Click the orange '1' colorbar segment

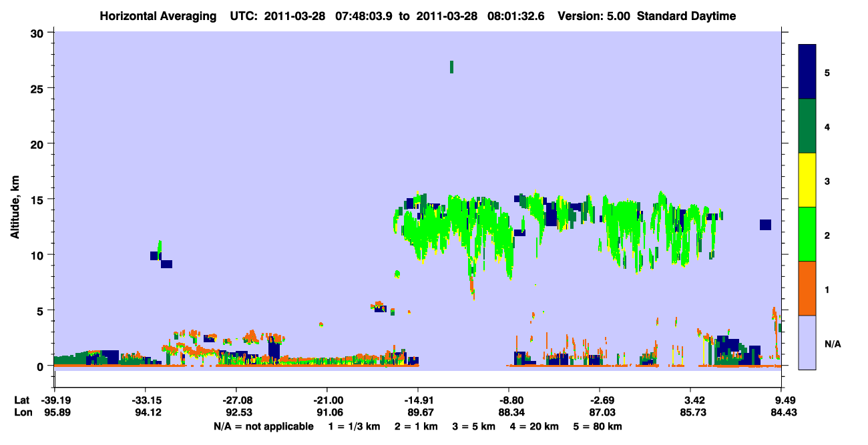(x=807, y=288)
